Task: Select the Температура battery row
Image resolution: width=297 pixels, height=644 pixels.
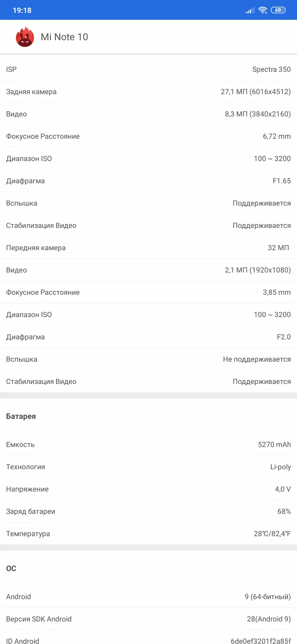Action: point(148,534)
